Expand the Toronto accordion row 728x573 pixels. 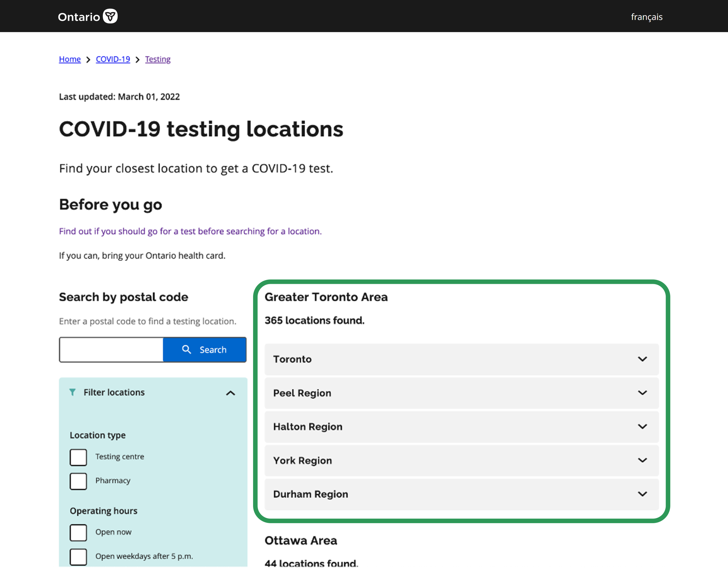pos(462,359)
